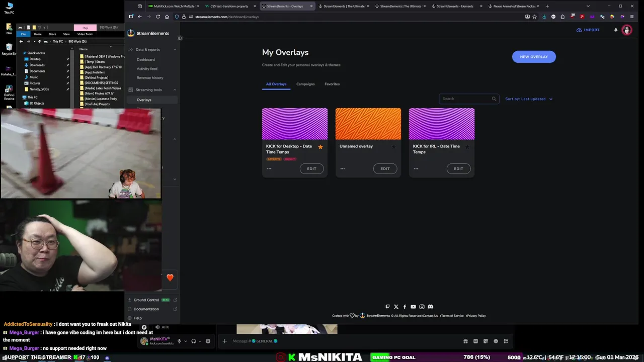Open the Facebook icon in footer
This screenshot has height=362, width=644.
point(405,307)
